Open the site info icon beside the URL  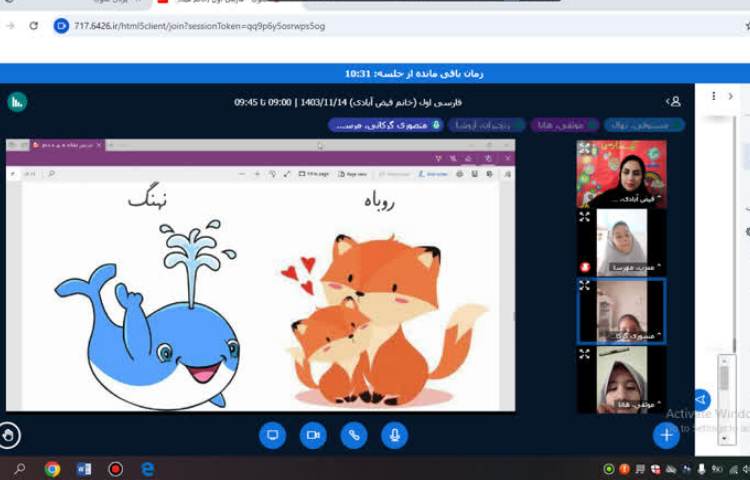coord(61,26)
